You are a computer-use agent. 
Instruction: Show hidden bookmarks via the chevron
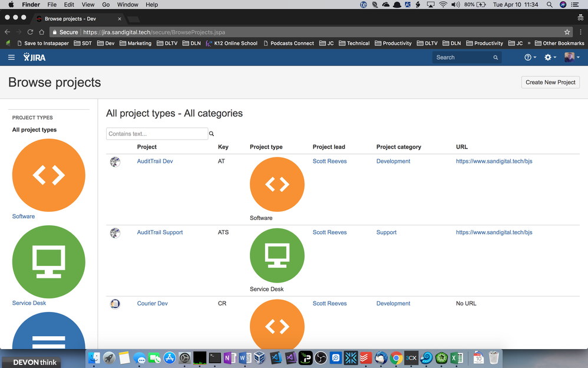click(529, 43)
